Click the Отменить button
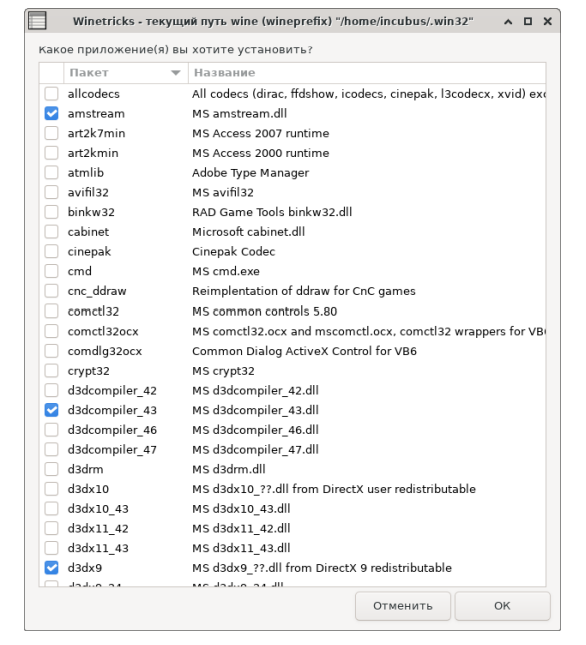 (403, 606)
